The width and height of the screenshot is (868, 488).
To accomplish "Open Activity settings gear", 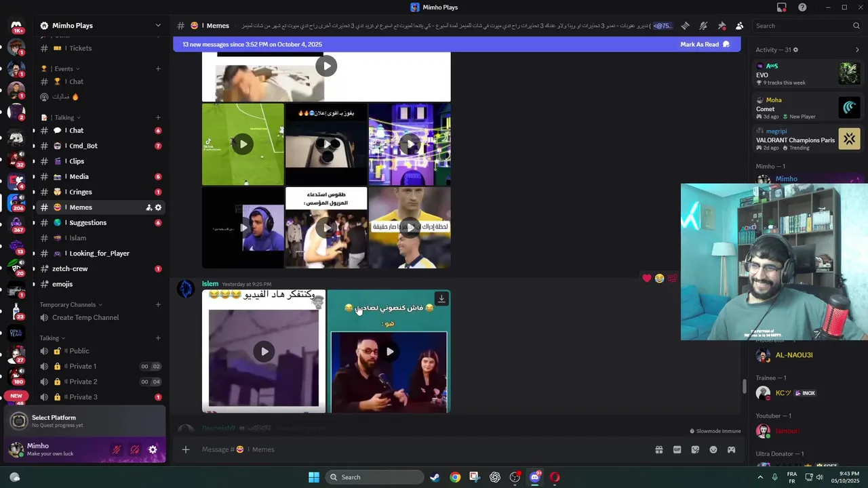I will [795, 49].
